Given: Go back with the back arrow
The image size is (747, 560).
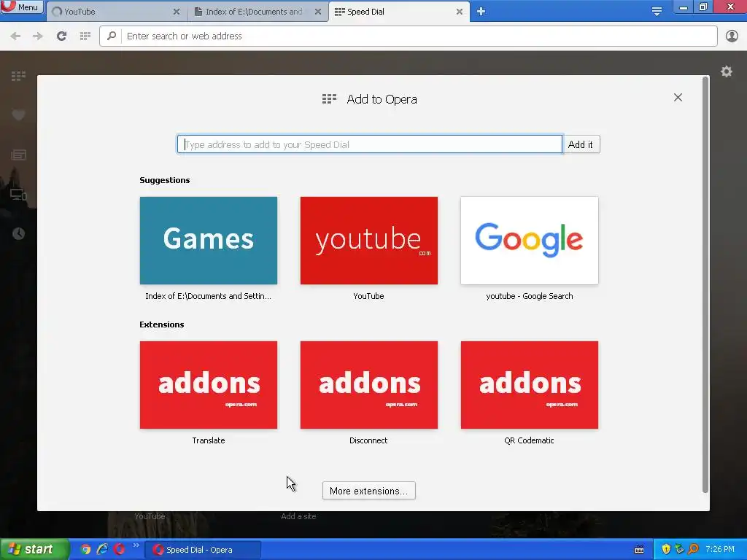Looking at the screenshot, I should (x=15, y=36).
